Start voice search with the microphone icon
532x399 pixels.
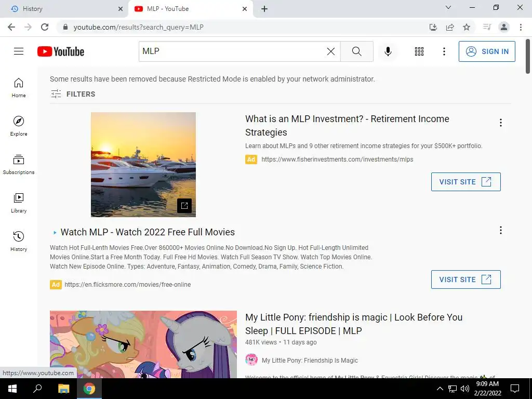pos(388,51)
